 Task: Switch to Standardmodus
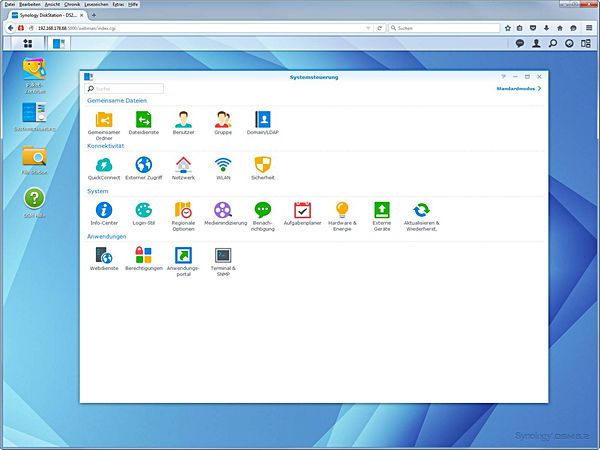pyautogui.click(x=519, y=88)
